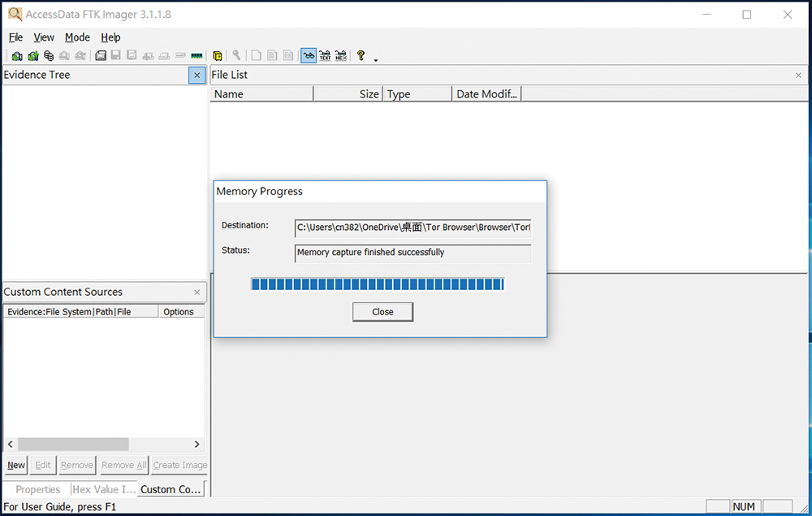The height and width of the screenshot is (516, 812).
Task: Click the Capture Memory RAM-chip icon
Action: point(197,55)
